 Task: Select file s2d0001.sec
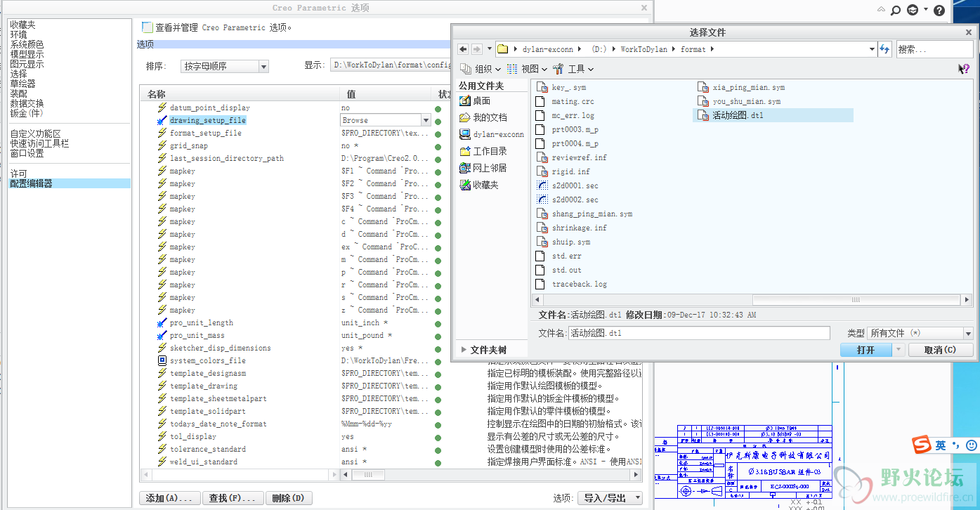pyautogui.click(x=567, y=185)
